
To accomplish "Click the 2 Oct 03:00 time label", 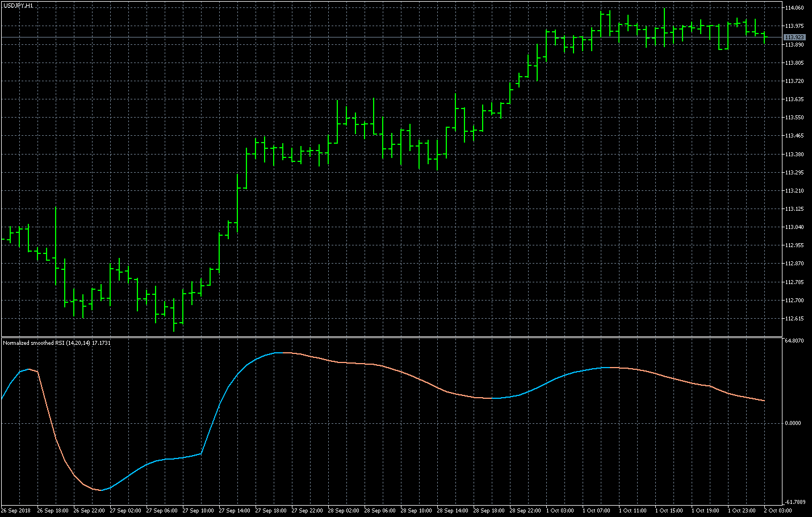I will tap(778, 511).
